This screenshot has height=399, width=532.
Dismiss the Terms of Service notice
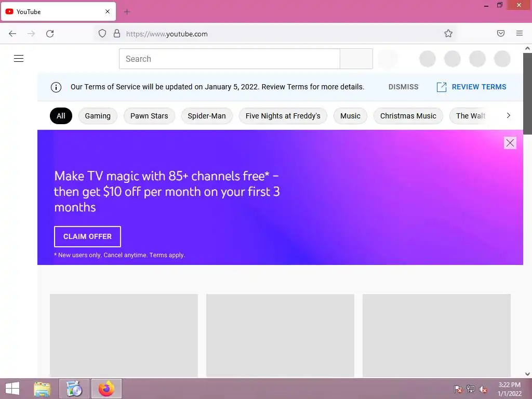(403, 87)
